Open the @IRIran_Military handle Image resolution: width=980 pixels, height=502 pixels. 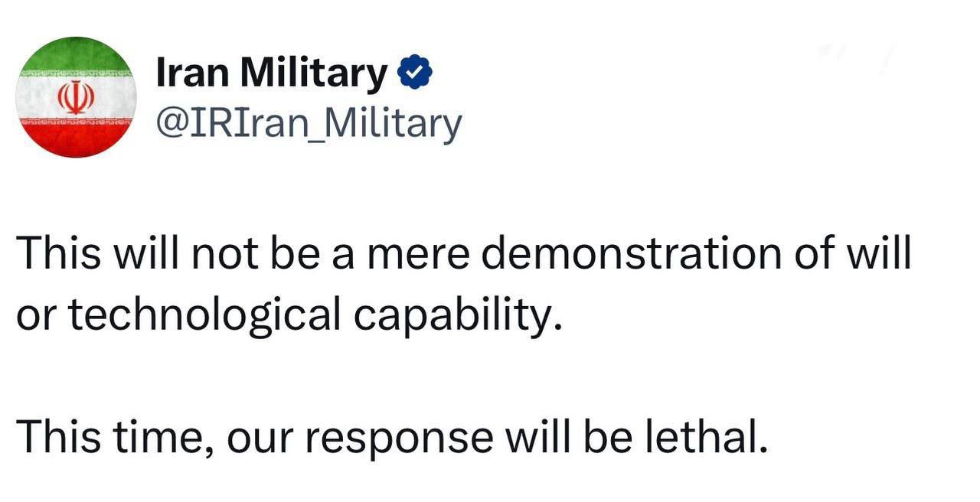pyautogui.click(x=309, y=123)
